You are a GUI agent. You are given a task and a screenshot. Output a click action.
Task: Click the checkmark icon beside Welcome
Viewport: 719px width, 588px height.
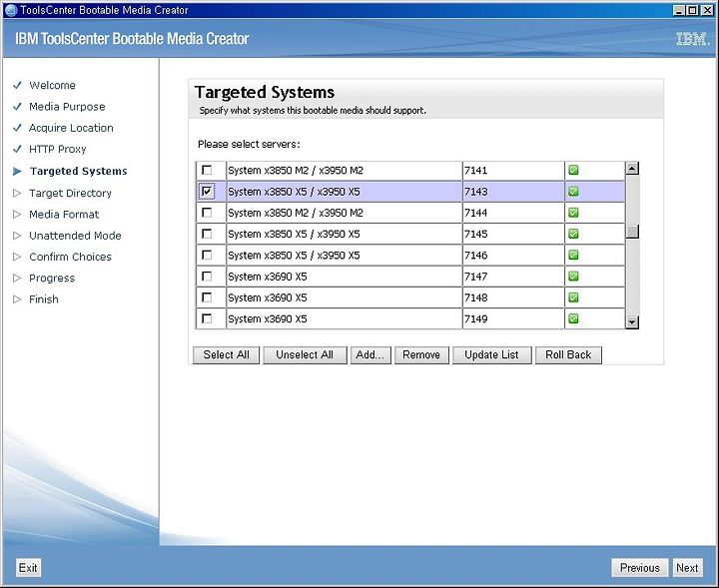(17, 85)
